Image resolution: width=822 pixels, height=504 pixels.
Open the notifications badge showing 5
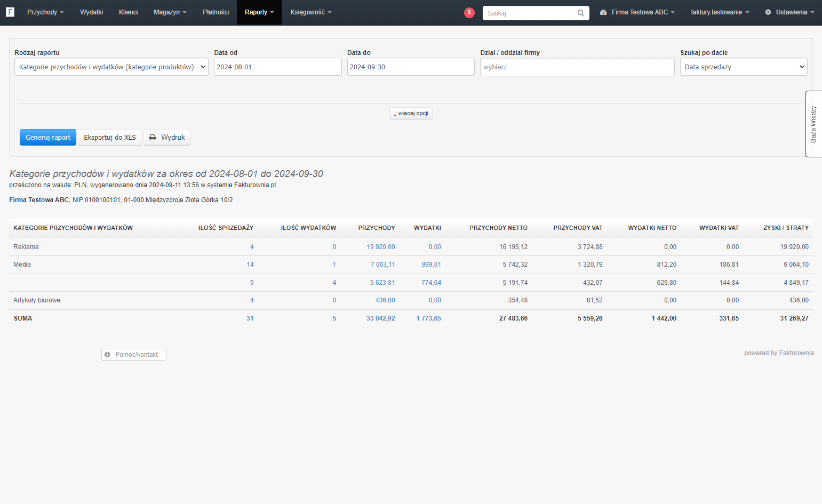pos(469,13)
